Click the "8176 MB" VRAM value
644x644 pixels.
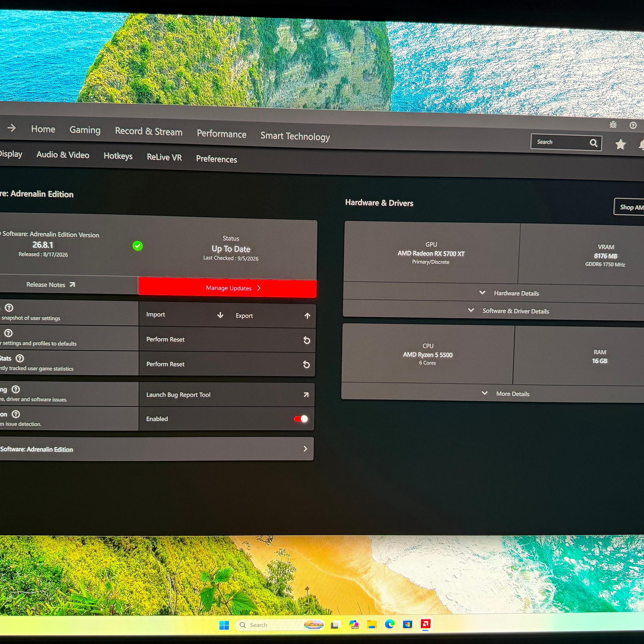[x=606, y=256]
